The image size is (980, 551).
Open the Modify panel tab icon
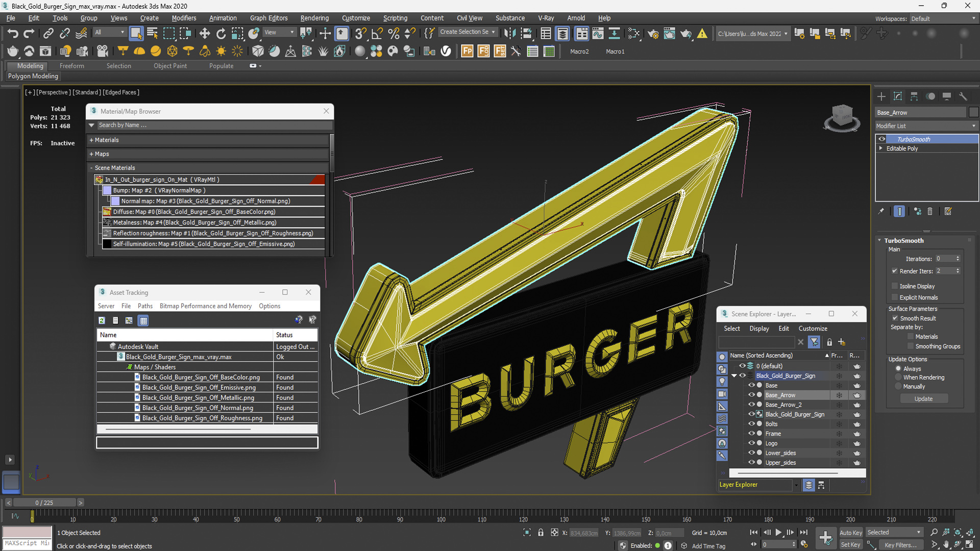(898, 96)
